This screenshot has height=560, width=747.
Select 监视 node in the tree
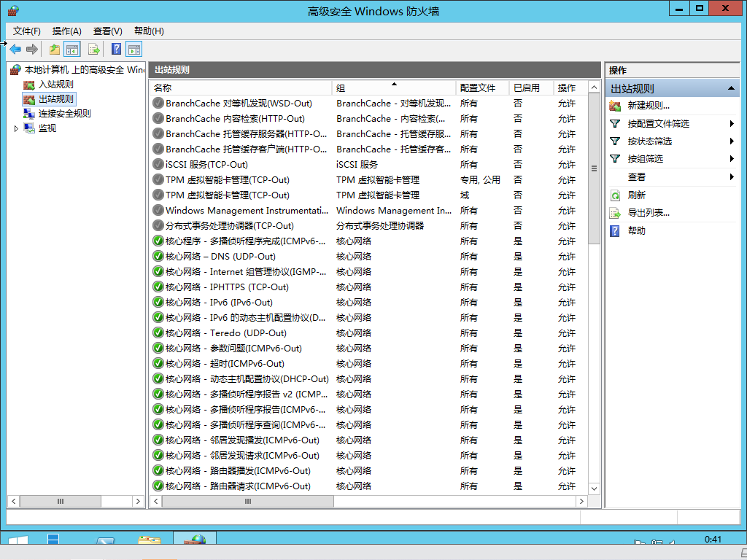(x=47, y=128)
